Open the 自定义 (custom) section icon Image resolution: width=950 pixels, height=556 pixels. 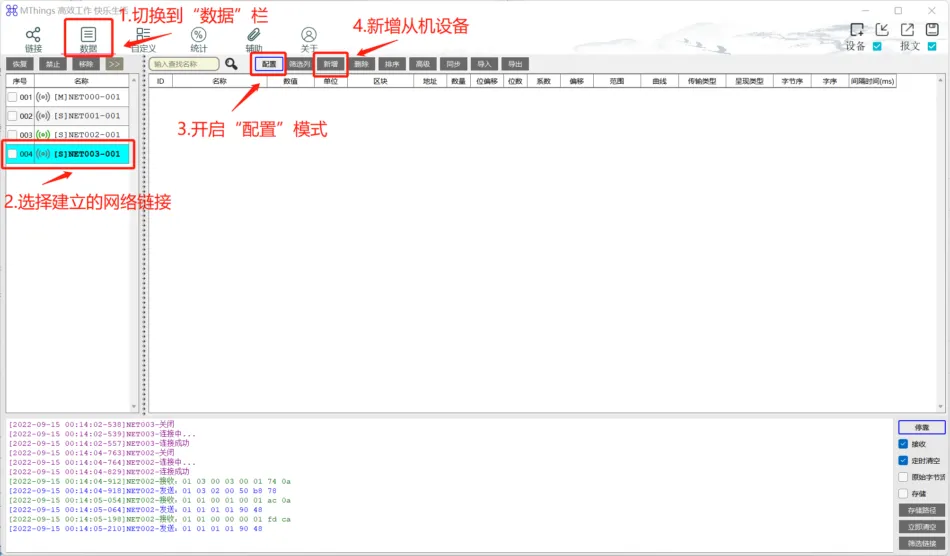144,35
